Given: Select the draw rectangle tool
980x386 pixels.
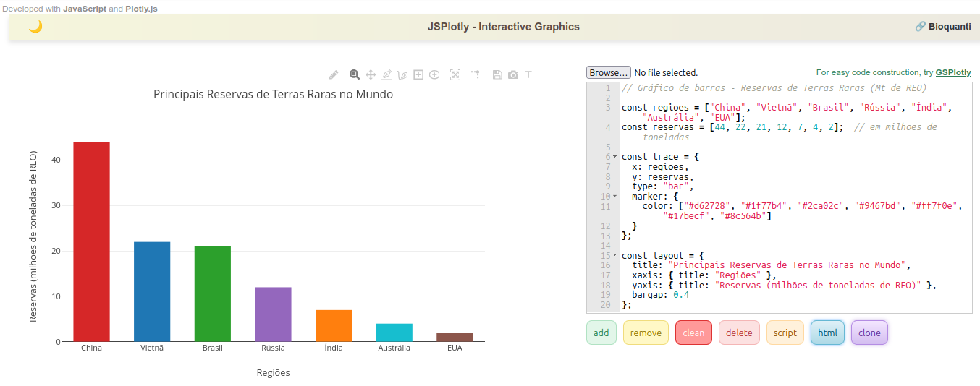Looking at the screenshot, I should pos(418,74).
